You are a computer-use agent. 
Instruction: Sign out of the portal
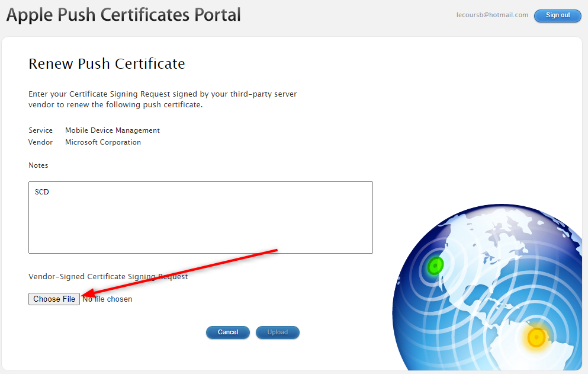click(558, 16)
